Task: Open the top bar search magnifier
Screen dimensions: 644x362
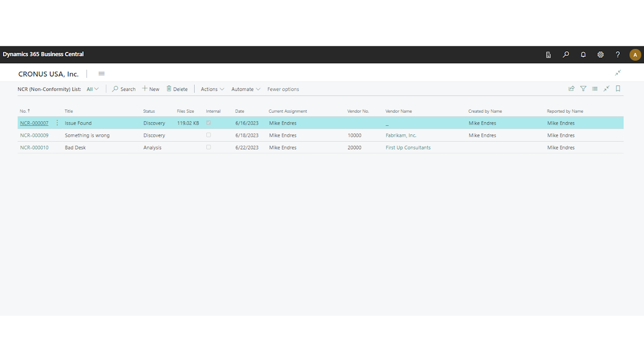Action: pos(566,55)
